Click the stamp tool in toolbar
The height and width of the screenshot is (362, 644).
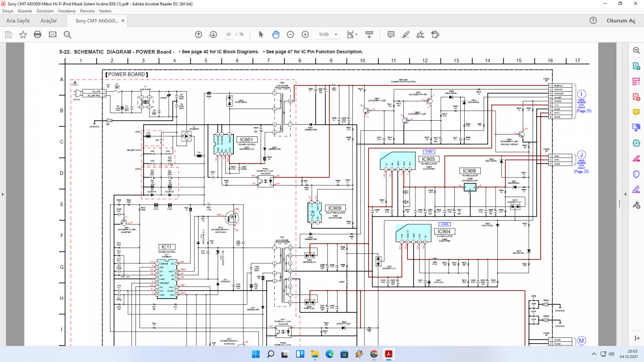pyautogui.click(x=435, y=34)
